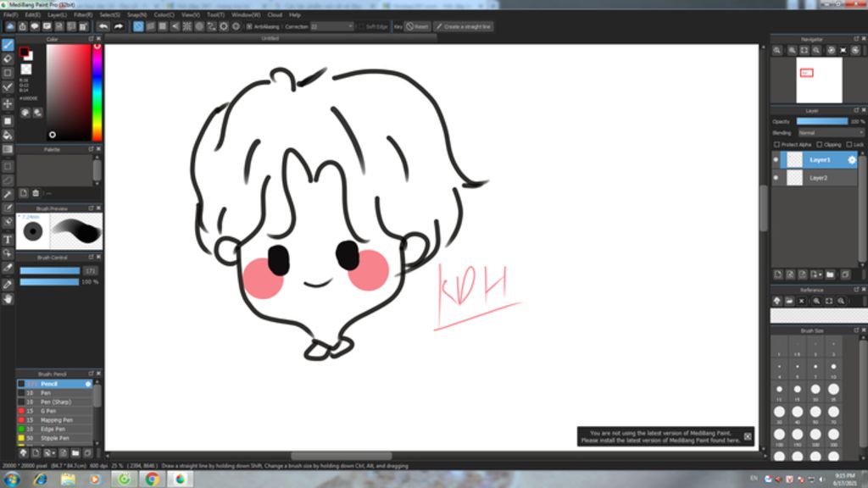Click the brush size value field 171
Image resolution: width=868 pixels, height=488 pixels.
(x=90, y=270)
